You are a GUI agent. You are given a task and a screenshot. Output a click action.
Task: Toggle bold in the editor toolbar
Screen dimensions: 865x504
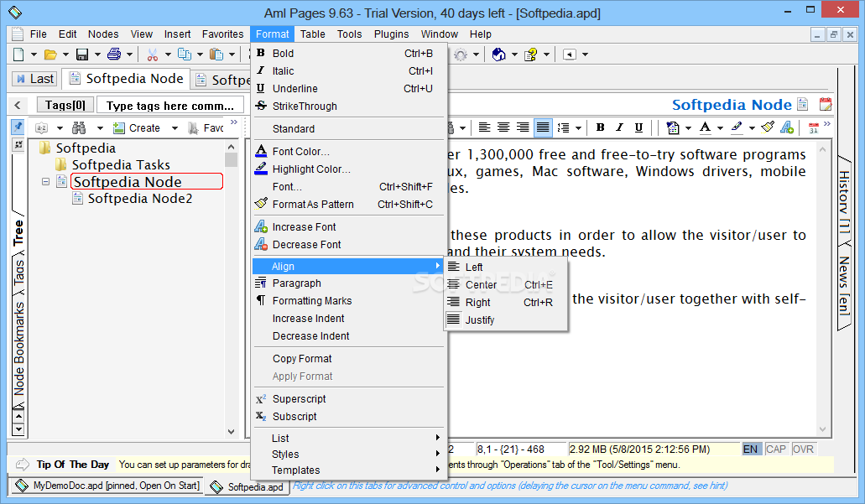point(600,127)
